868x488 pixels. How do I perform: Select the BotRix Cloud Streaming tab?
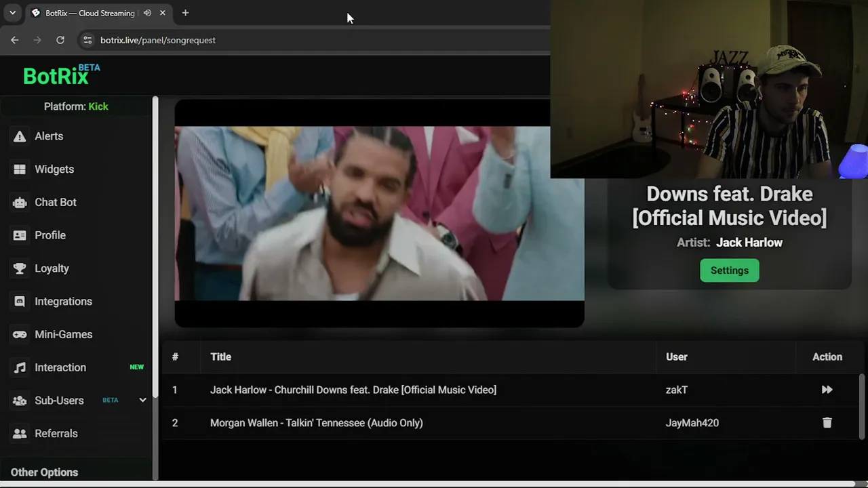(99, 13)
